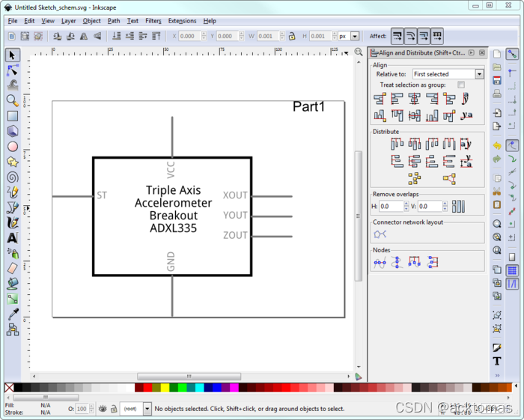Flip selected objects horizontally

coord(84,36)
